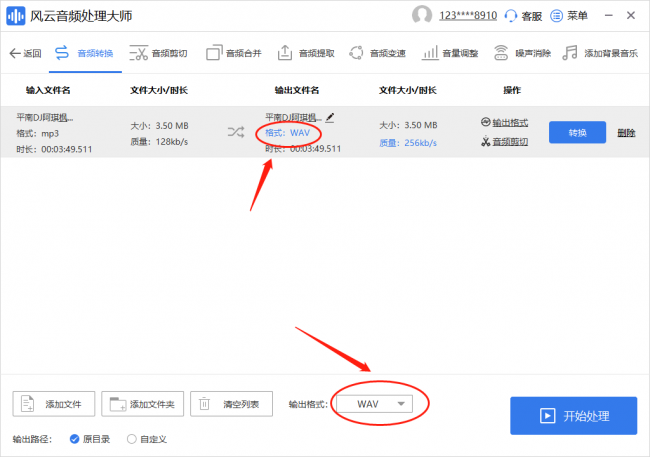This screenshot has width=650, height=457.
Task: Open the 音频合并 tab
Action: [x=234, y=53]
